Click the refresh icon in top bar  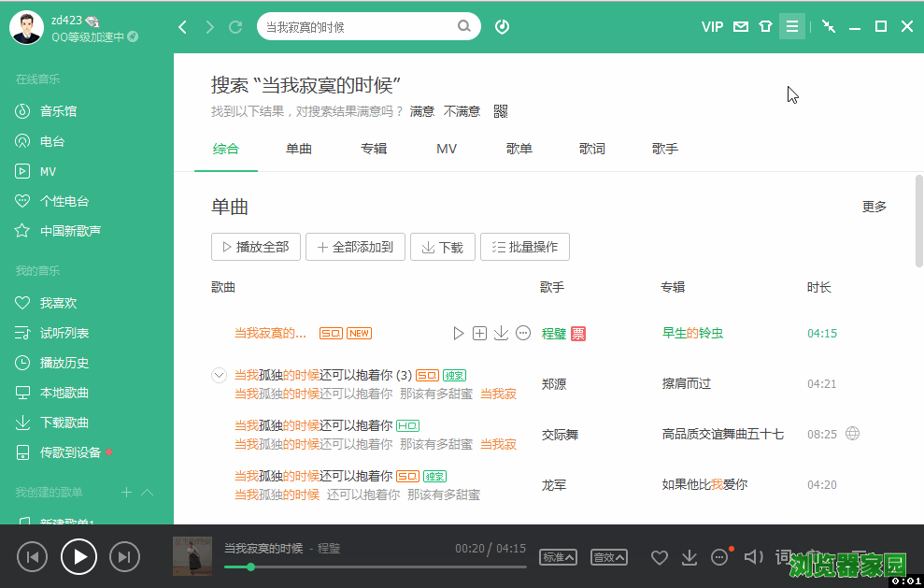click(235, 27)
